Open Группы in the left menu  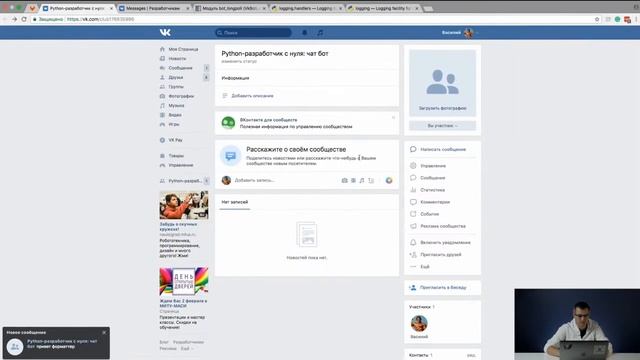[x=176, y=87]
